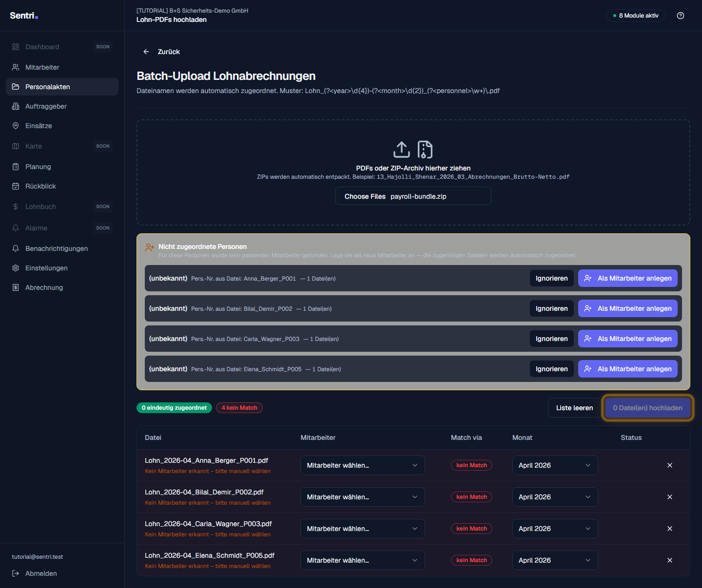The width and height of the screenshot is (702, 588).
Task: Open the April 2026 dropdown for Elena Schmidt
Action: [x=555, y=560]
